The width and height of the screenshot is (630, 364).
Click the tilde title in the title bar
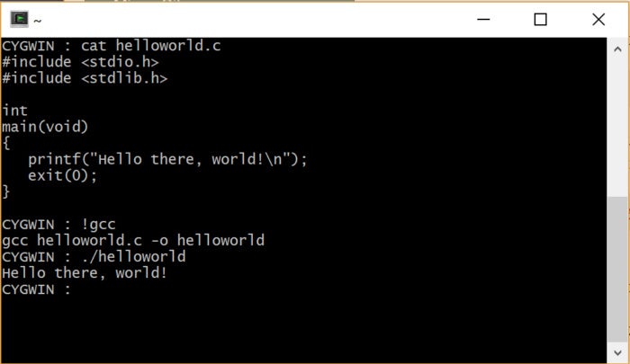38,21
